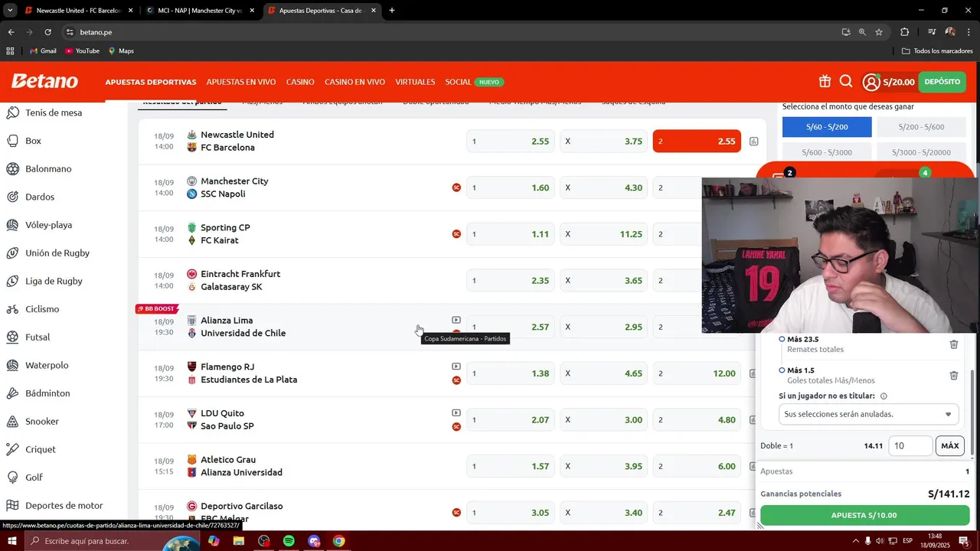The image size is (980, 551).
Task: Switch to MCI - NAP Manchester City tab
Action: point(199,11)
